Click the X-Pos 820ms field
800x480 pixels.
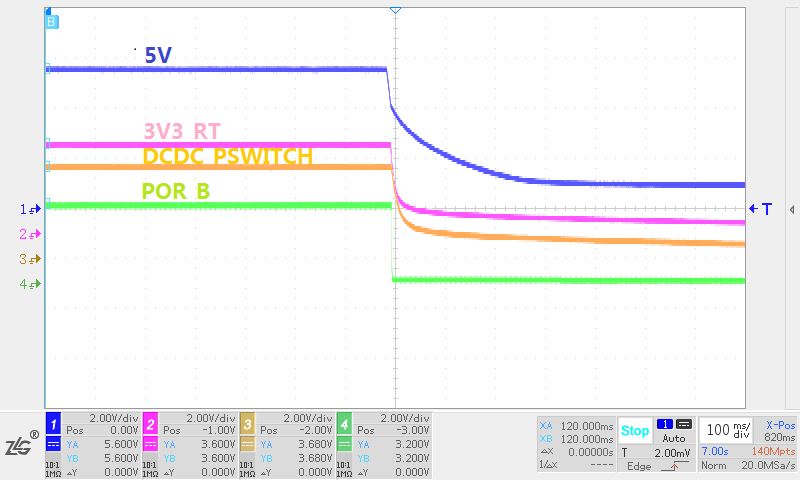coord(780,431)
